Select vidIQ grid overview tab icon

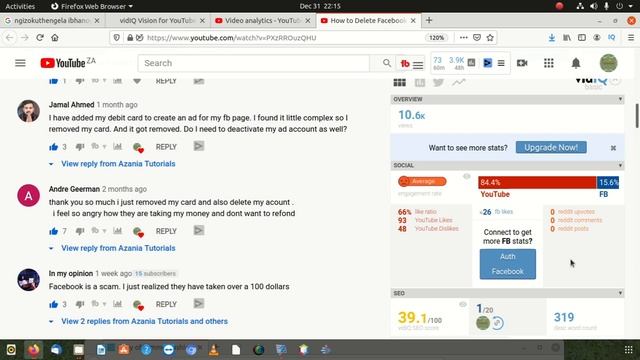(400, 82)
